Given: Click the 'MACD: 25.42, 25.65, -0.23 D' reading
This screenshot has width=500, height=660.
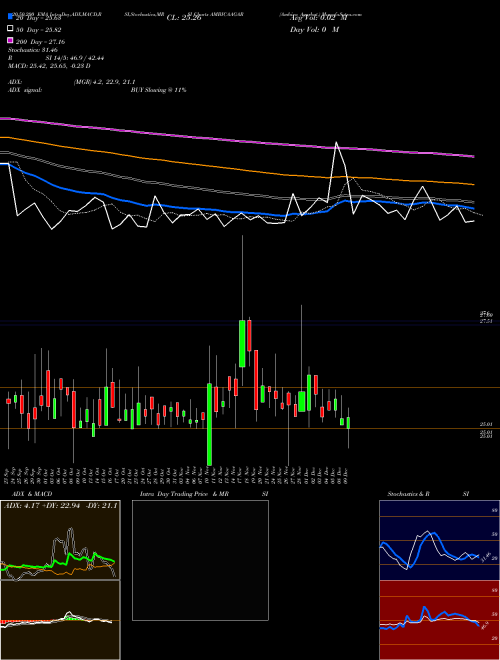Looking at the screenshot, I should [49, 66].
